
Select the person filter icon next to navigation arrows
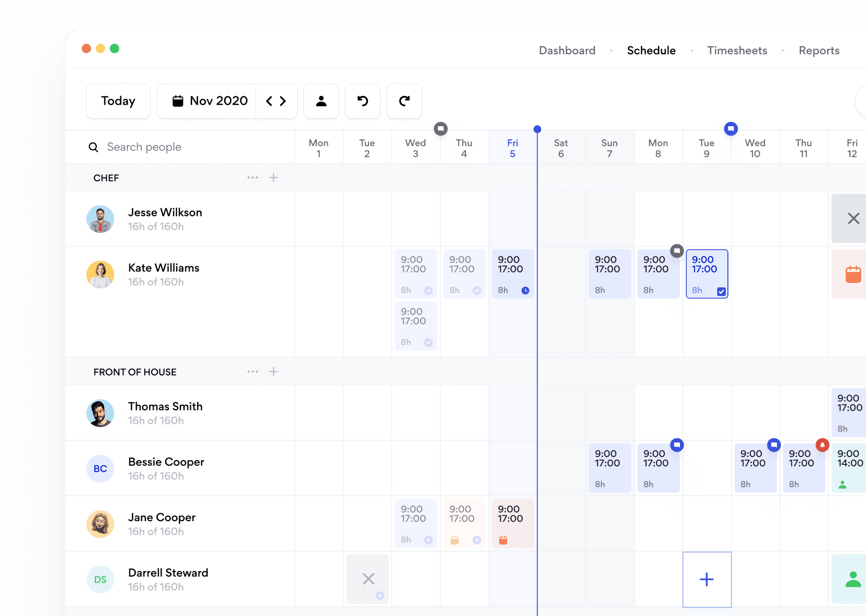coord(321,101)
